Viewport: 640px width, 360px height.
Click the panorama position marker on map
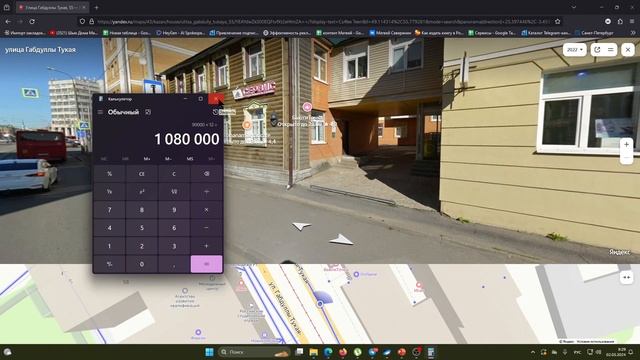click(x=320, y=304)
